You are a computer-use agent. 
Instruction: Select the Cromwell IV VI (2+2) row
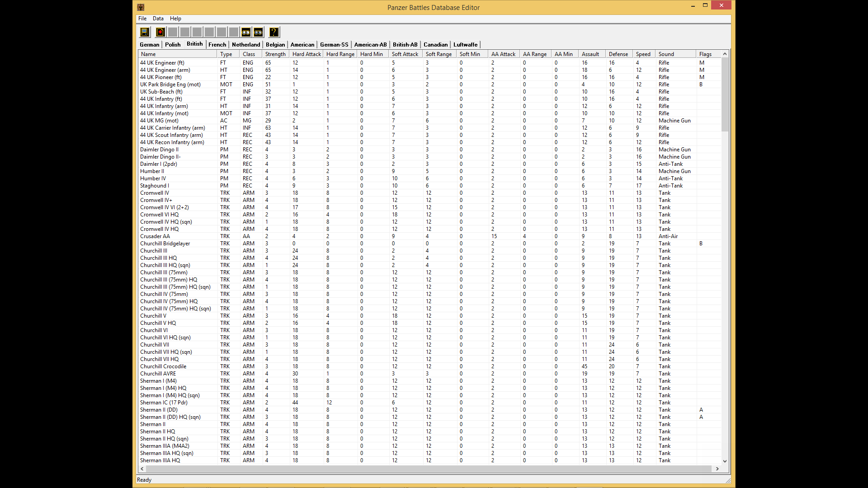click(429, 207)
